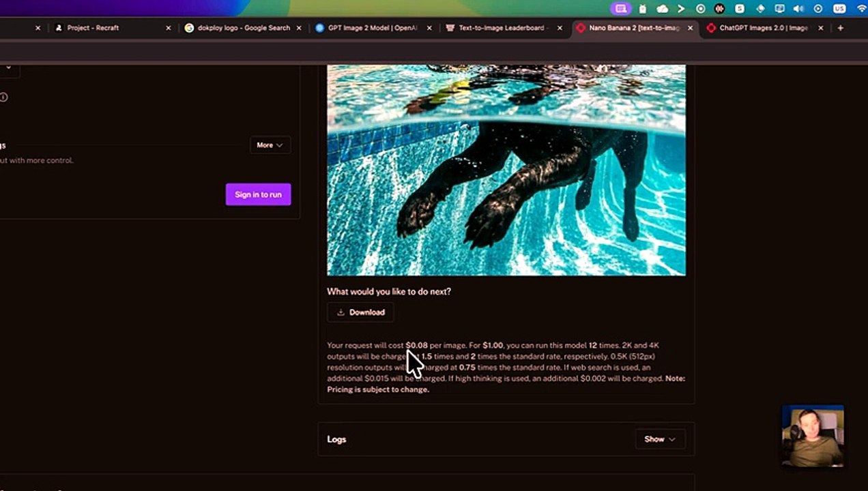Open the cloud menu bar icon
The image size is (868, 491).
pos(662,9)
